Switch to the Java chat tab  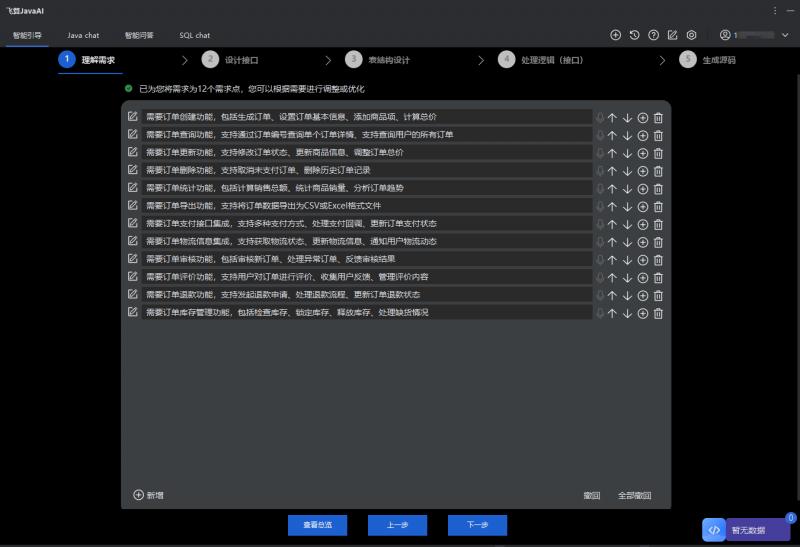coord(83,35)
